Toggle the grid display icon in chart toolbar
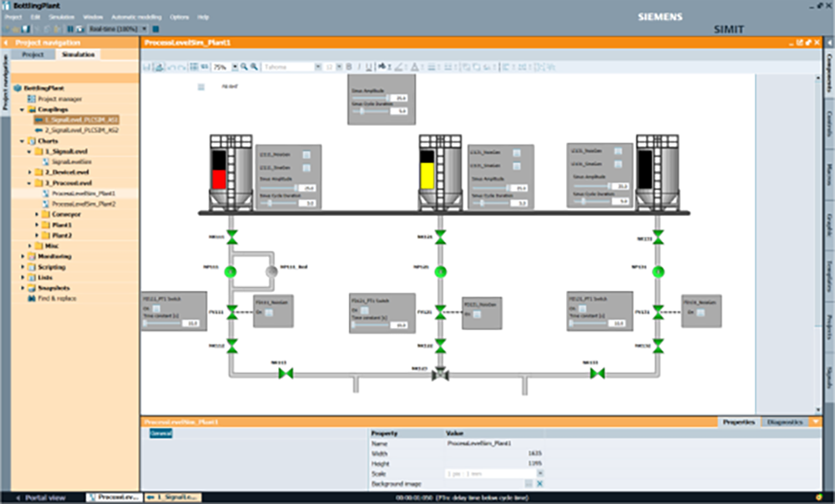 (195, 67)
